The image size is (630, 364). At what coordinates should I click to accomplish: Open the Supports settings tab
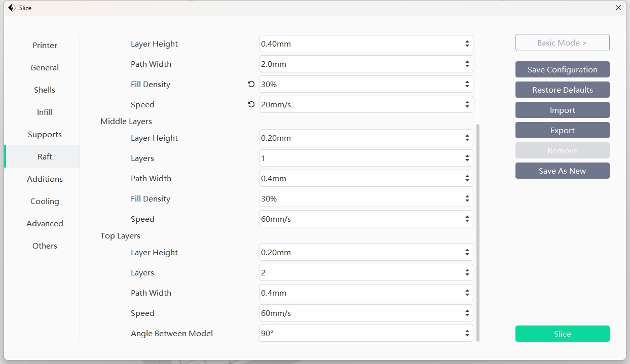click(x=45, y=135)
